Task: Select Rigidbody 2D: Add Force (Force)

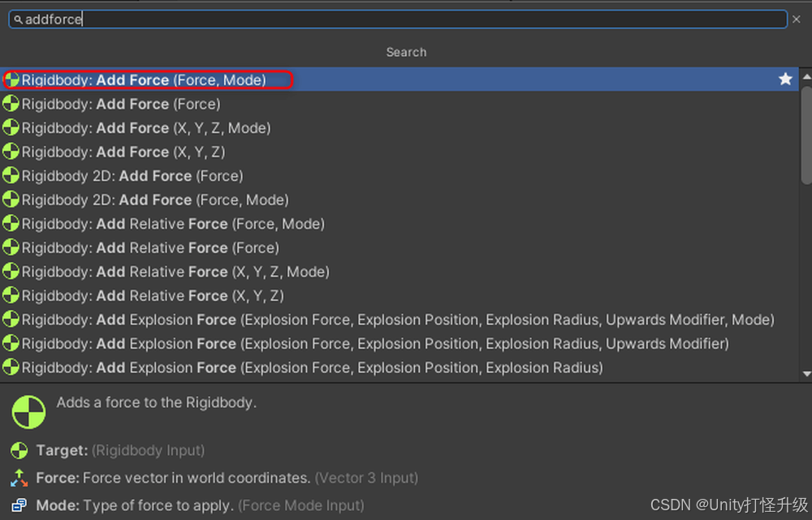Action: click(x=399, y=176)
